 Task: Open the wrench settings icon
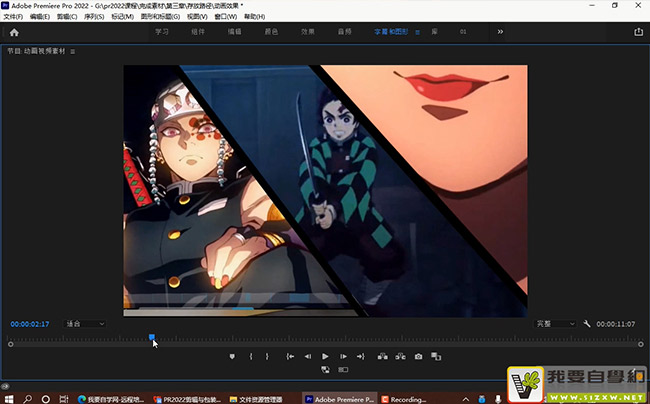coord(587,324)
